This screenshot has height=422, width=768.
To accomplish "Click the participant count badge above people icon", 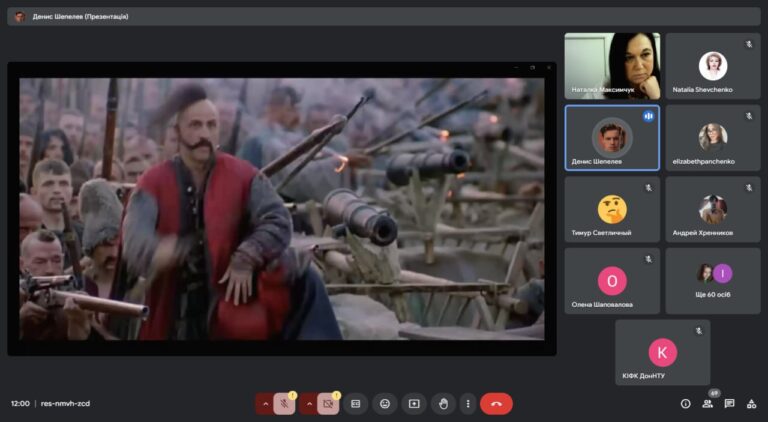I will [x=714, y=393].
